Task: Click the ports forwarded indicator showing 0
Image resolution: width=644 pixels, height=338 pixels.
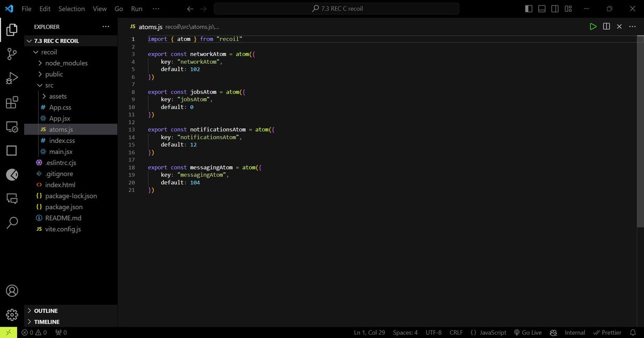Action: click(61, 333)
